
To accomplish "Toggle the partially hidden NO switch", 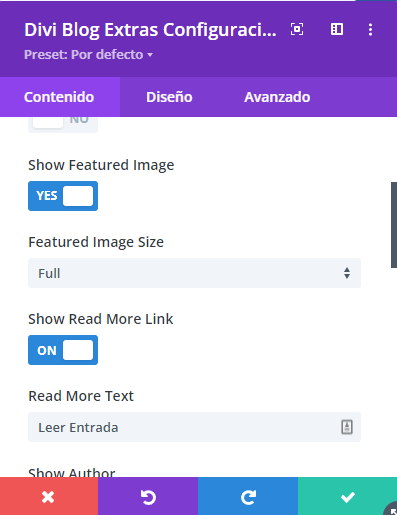I will [x=63, y=124].
